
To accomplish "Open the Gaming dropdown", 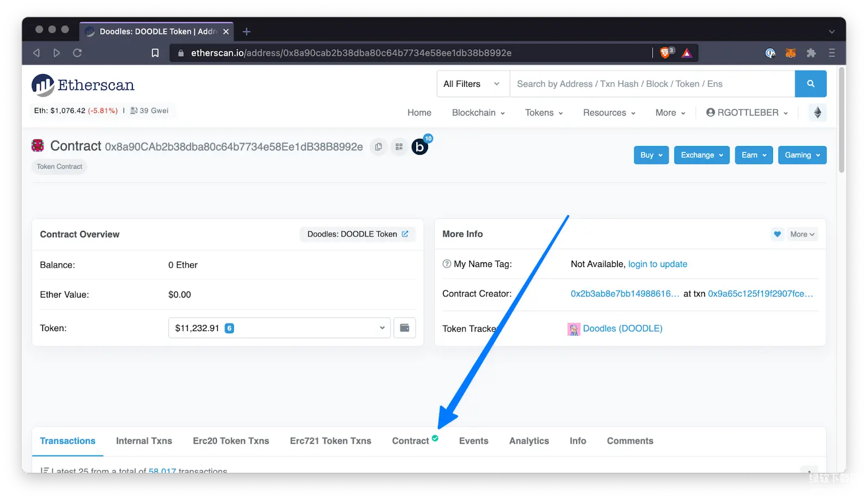I will tap(802, 155).
